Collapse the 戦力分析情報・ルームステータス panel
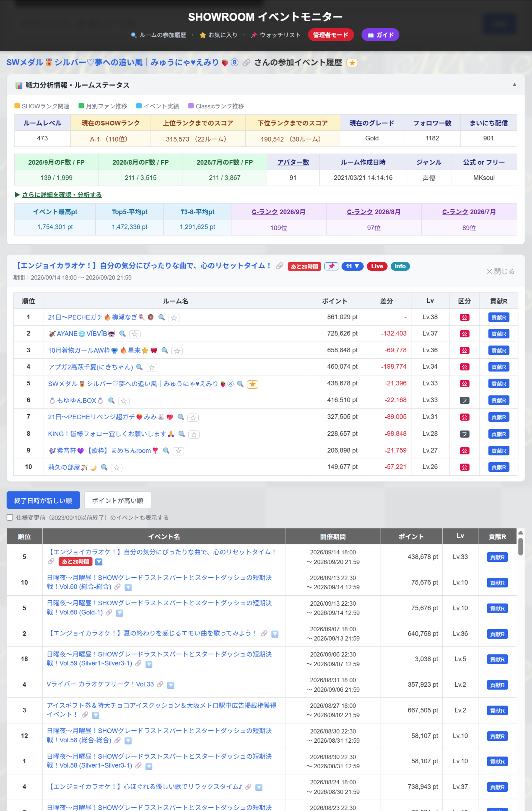The image size is (532, 811). click(514, 85)
